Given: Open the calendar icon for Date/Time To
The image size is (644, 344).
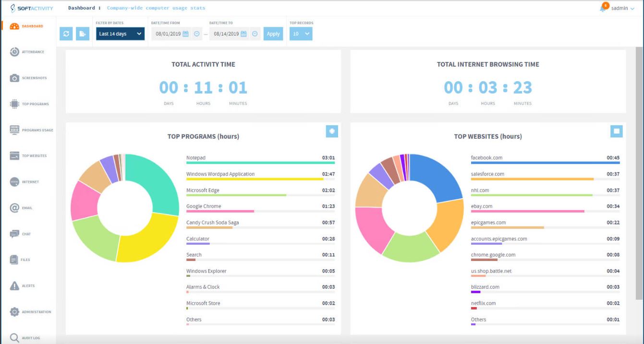Looking at the screenshot, I should click(x=243, y=34).
